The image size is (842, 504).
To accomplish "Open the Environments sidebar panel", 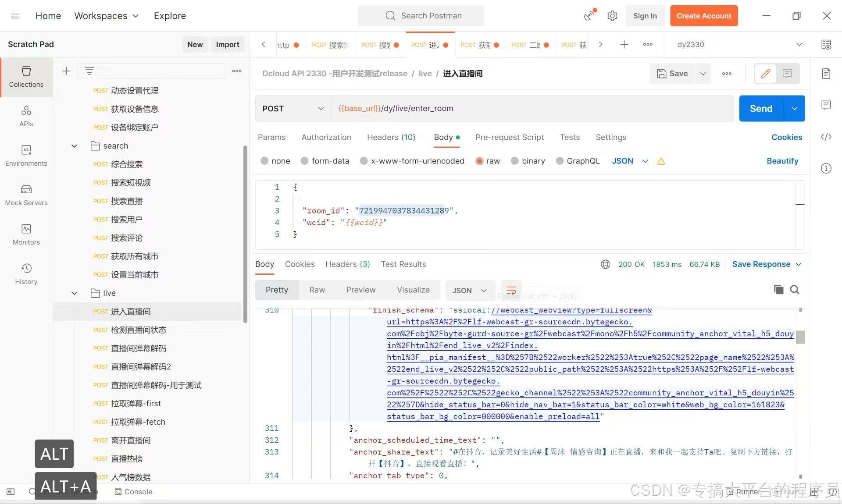I will tap(26, 156).
